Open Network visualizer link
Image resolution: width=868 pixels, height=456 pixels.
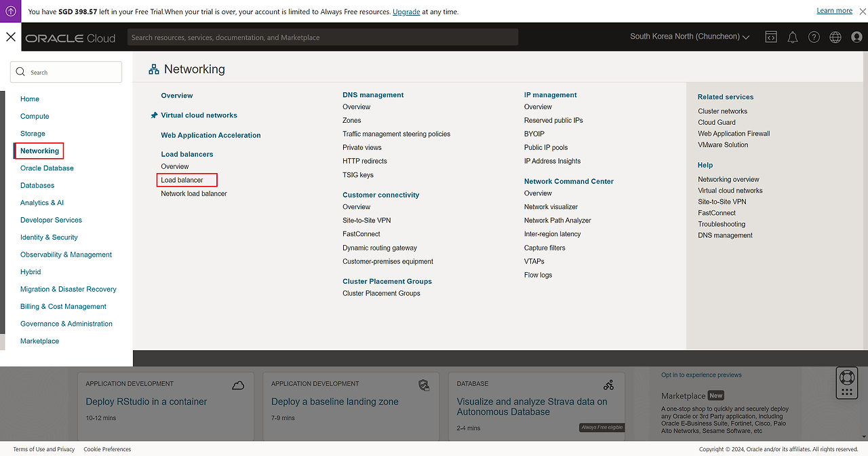[x=551, y=207]
